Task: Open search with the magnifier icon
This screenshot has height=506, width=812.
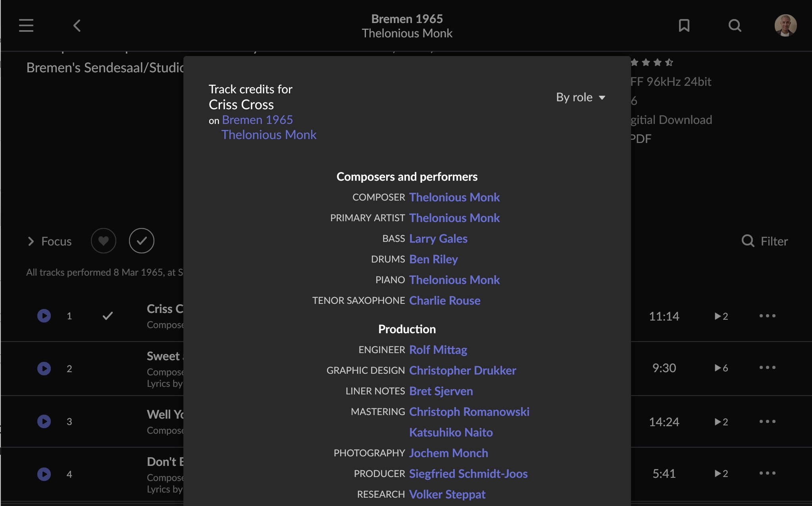Action: (x=735, y=25)
